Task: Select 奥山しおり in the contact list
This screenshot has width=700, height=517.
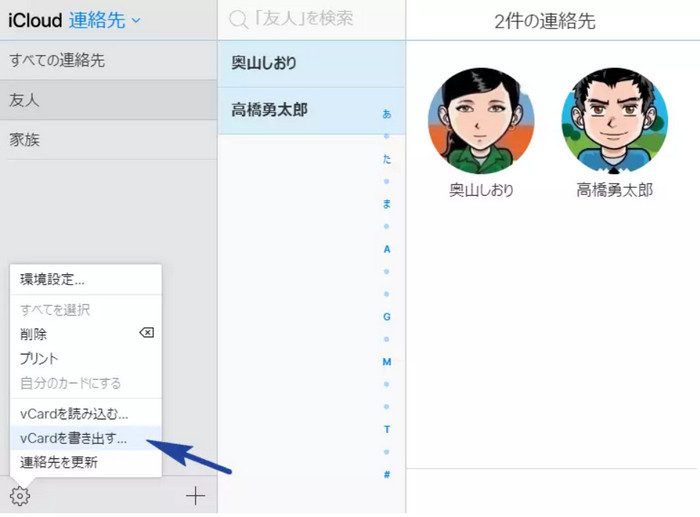Action: (x=264, y=63)
